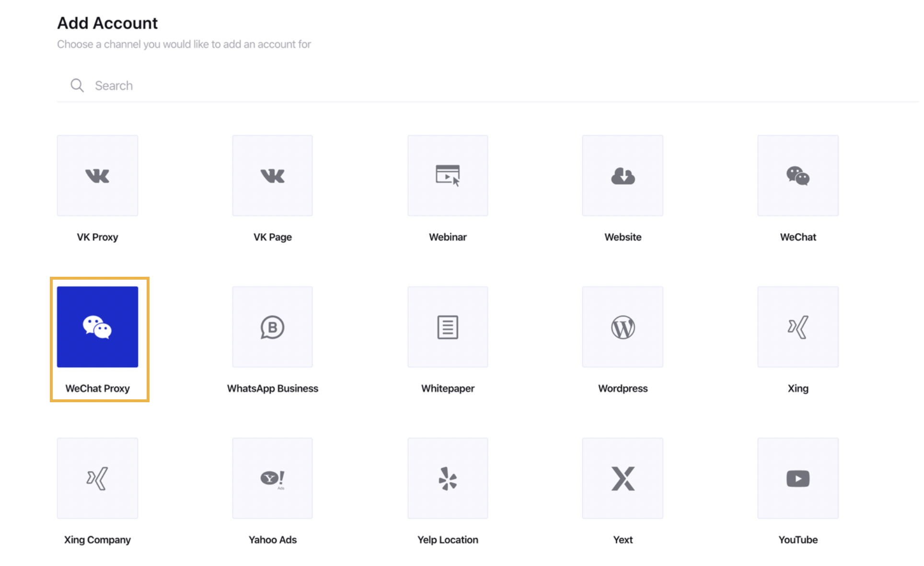Select the YouTube channel icon

(x=797, y=478)
